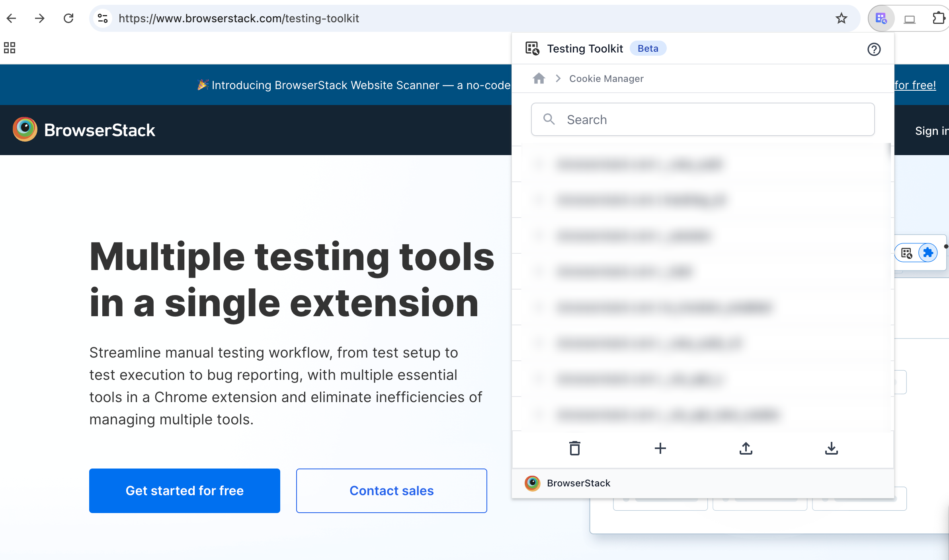Screen dimensions: 949x560
Task: Click the Cookie Manager breadcrumb label
Action: [606, 79]
